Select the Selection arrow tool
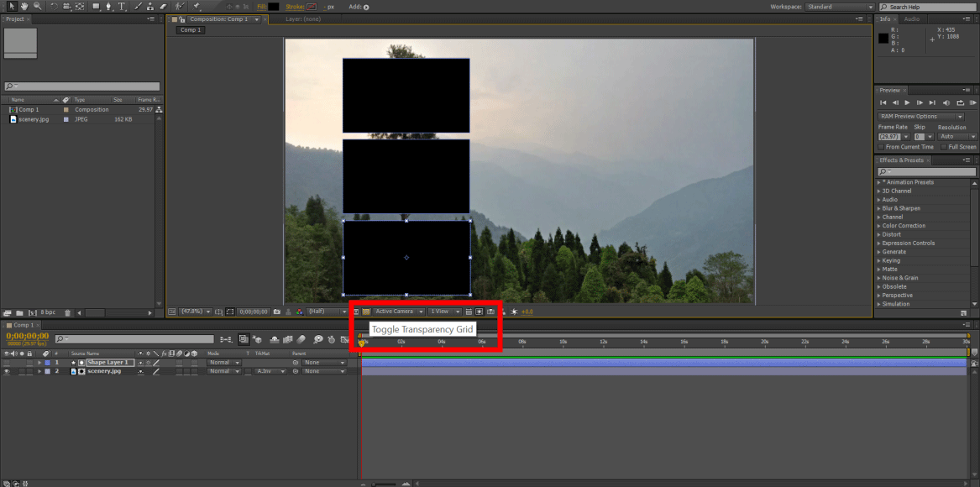 point(12,6)
